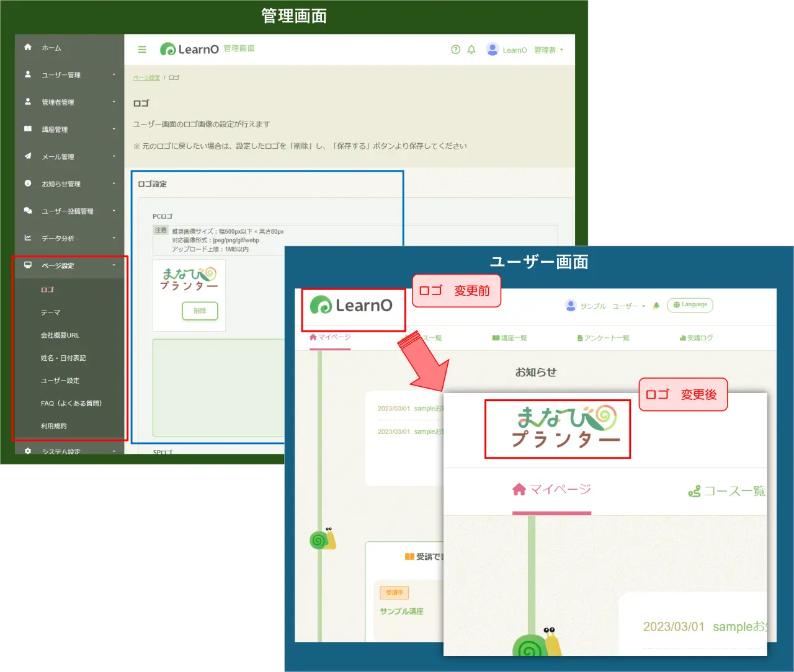Click the 受講中 status badge

click(394, 593)
